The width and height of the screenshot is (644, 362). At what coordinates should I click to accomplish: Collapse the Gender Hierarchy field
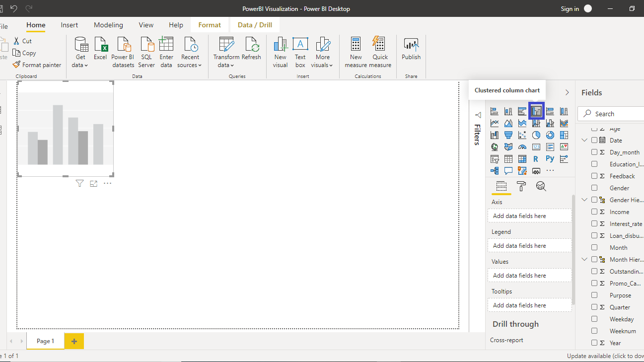(584, 200)
